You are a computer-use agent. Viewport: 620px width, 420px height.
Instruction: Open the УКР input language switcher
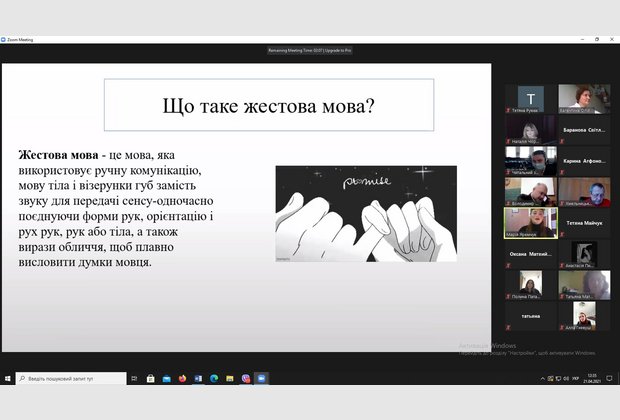[576, 379]
